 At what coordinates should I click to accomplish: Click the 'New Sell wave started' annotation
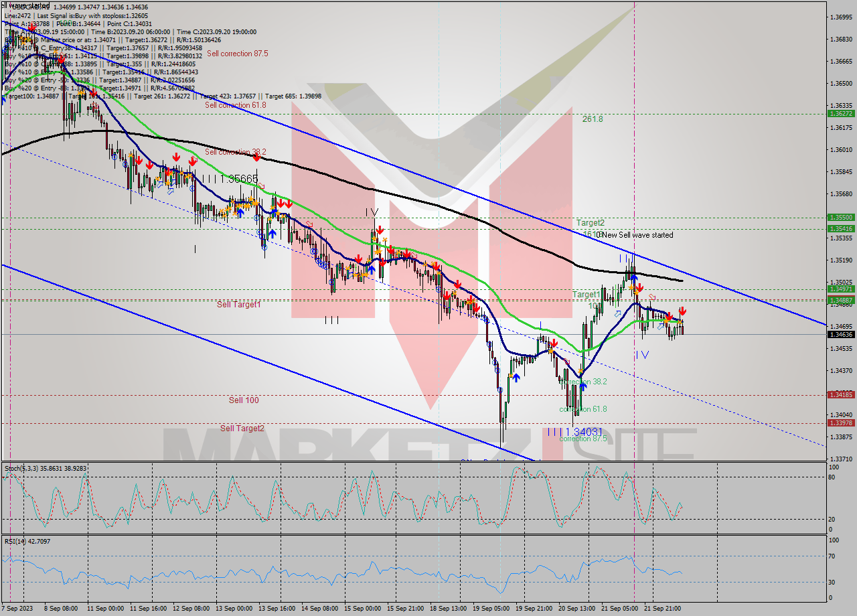[x=637, y=235]
